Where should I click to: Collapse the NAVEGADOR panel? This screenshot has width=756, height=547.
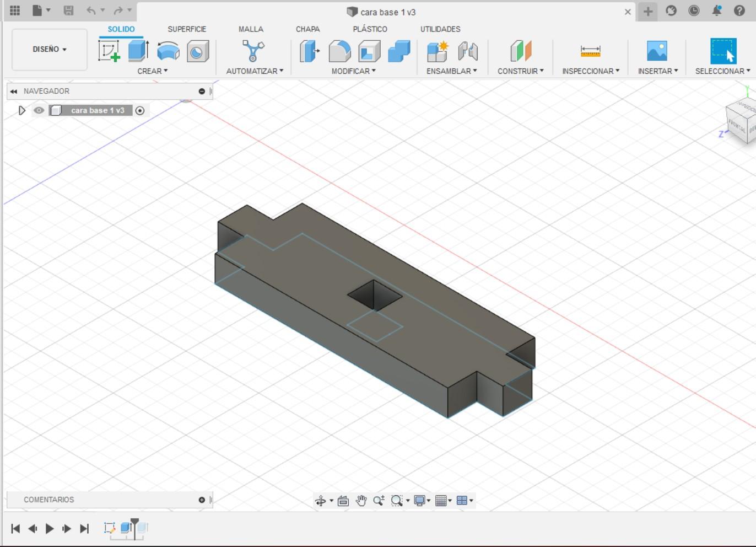tap(13, 91)
